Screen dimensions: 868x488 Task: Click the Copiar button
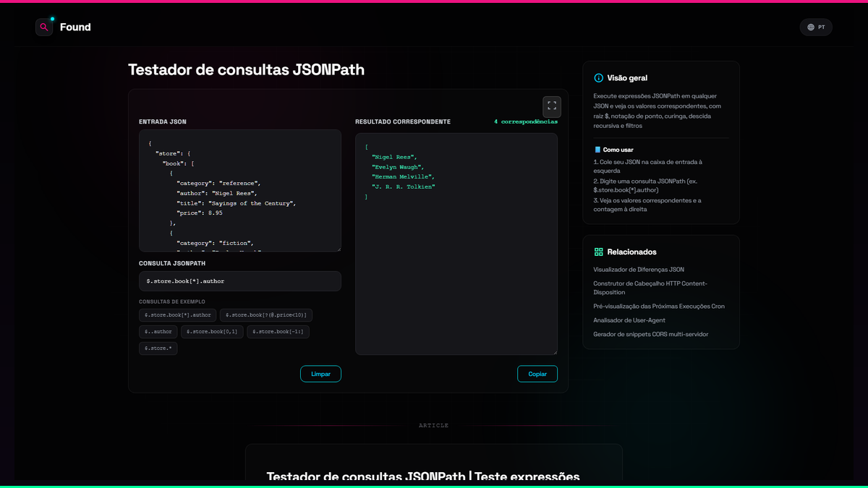(537, 374)
